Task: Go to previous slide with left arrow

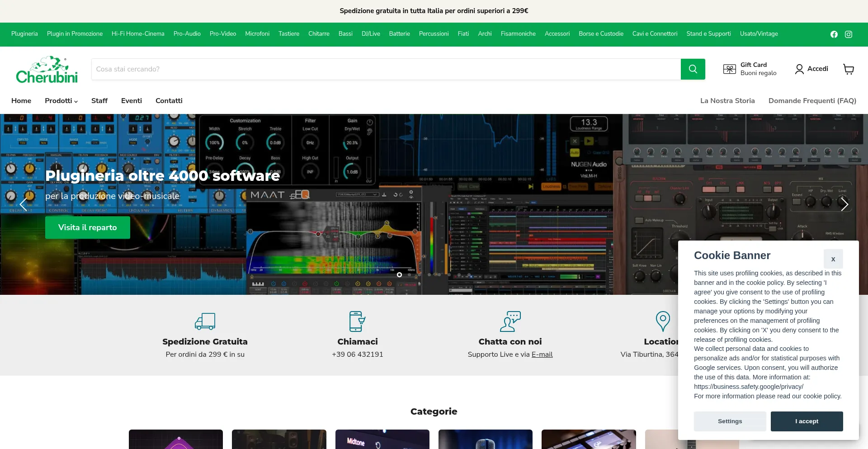Action: pyautogui.click(x=24, y=204)
